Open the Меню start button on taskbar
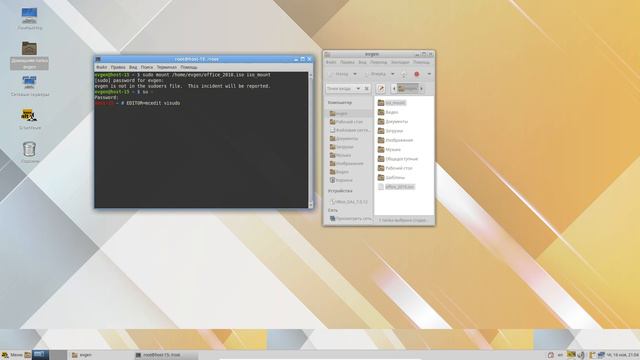Viewport: 640px width, 360px height. click(12, 355)
